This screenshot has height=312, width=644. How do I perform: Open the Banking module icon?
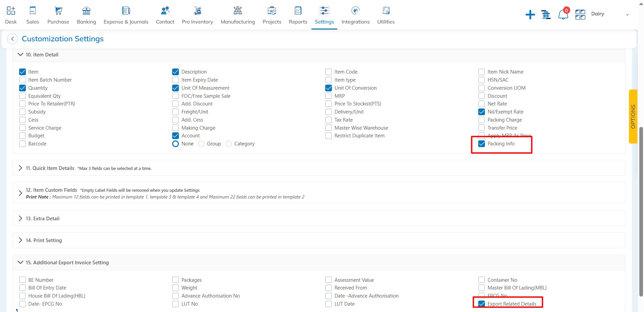click(86, 11)
